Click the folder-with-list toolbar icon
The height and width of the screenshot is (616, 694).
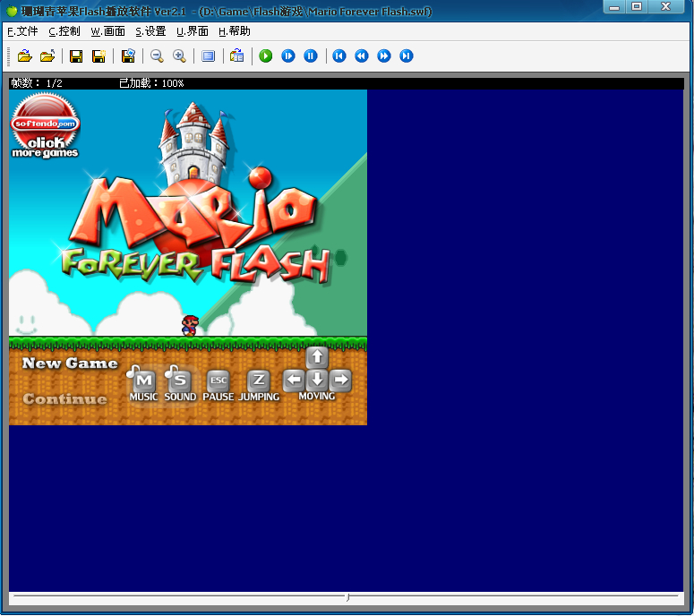pyautogui.click(x=236, y=56)
